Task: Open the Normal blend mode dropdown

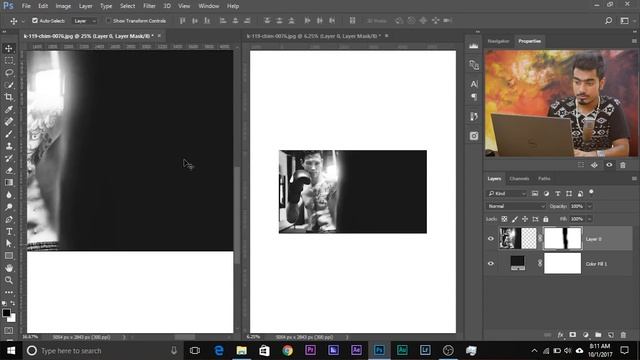Action: pos(516,207)
